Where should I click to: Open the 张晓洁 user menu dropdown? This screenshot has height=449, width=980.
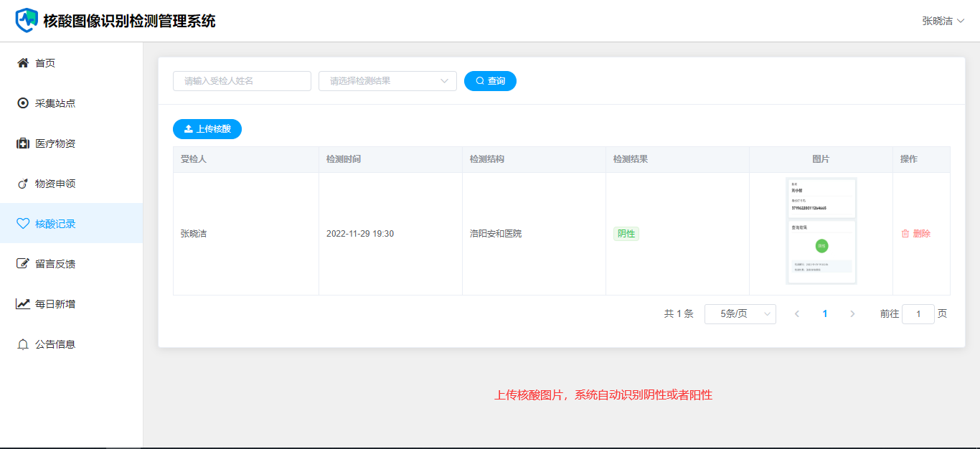943,21
